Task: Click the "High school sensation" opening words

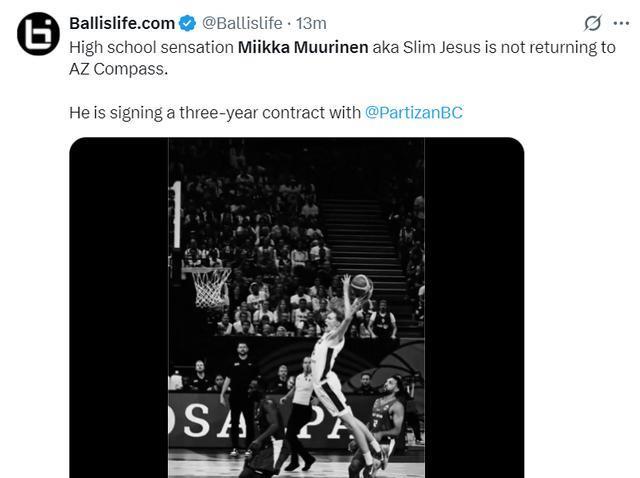Action: (x=151, y=47)
